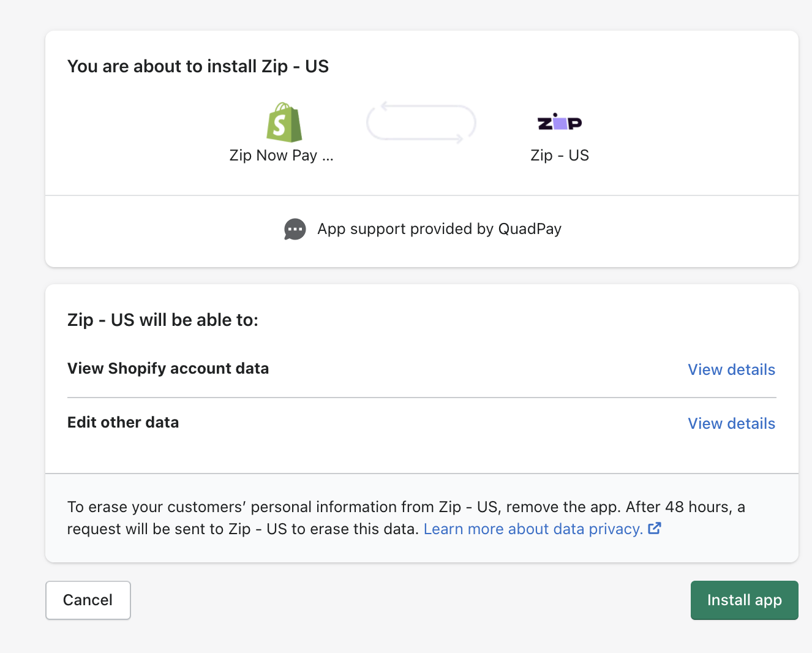This screenshot has height=653, width=812.
Task: Click the app support chat bubble icon
Action: pos(295,229)
